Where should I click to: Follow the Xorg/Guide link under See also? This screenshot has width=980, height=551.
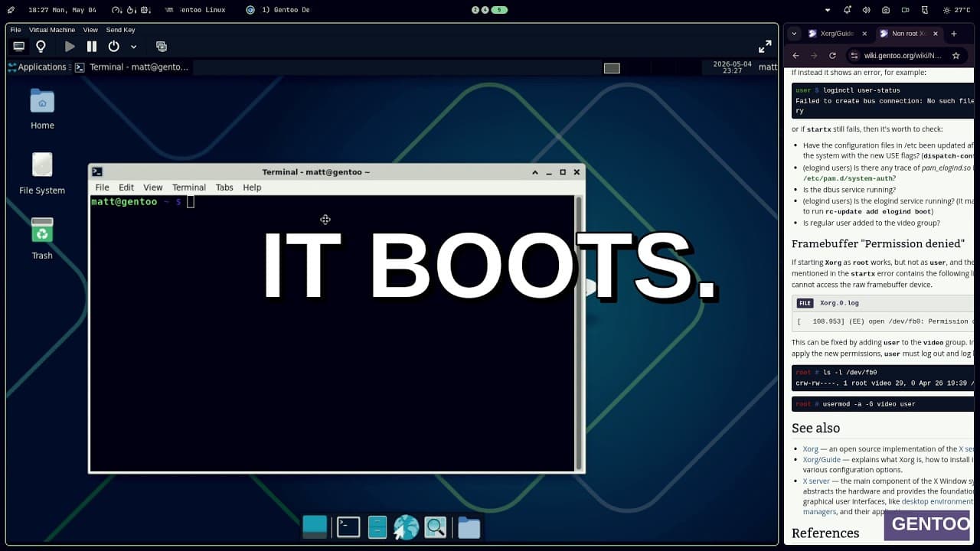pos(822,460)
